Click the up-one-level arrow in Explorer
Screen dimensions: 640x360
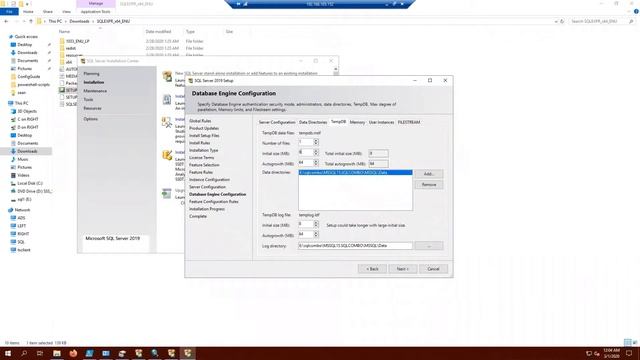31,21
